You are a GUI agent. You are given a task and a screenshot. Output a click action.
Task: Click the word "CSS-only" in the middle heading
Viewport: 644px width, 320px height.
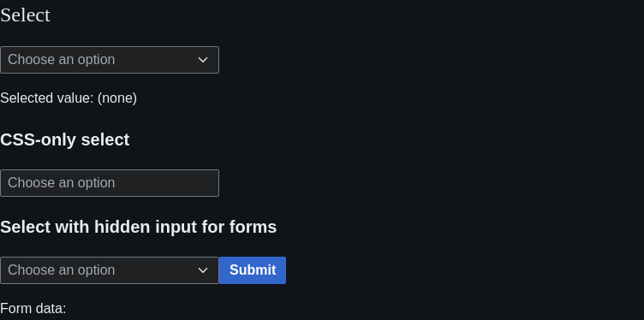pyautogui.click(x=38, y=140)
